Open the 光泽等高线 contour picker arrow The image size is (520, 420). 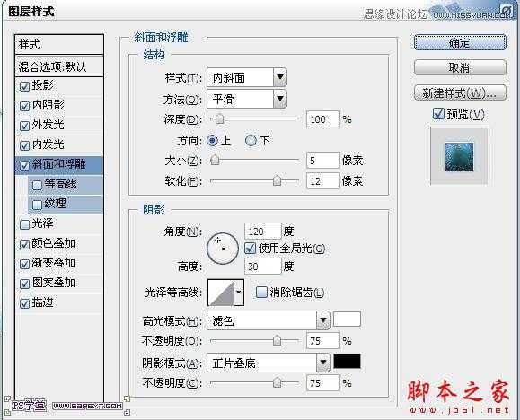[x=239, y=293]
